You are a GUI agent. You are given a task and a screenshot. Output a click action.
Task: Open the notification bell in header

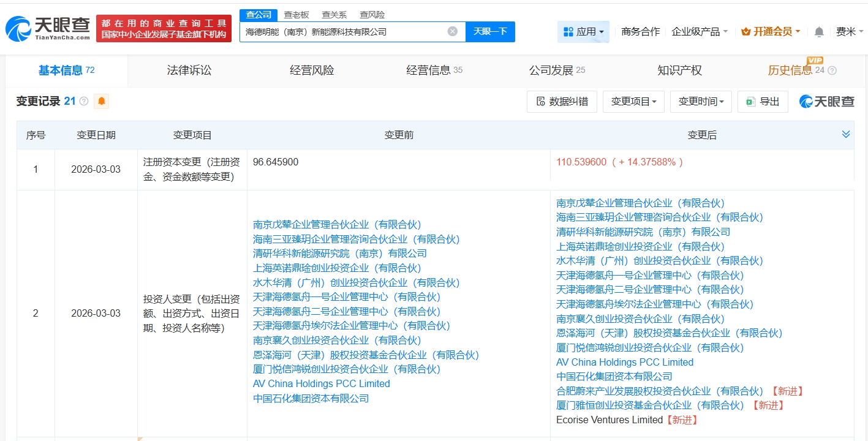819,32
